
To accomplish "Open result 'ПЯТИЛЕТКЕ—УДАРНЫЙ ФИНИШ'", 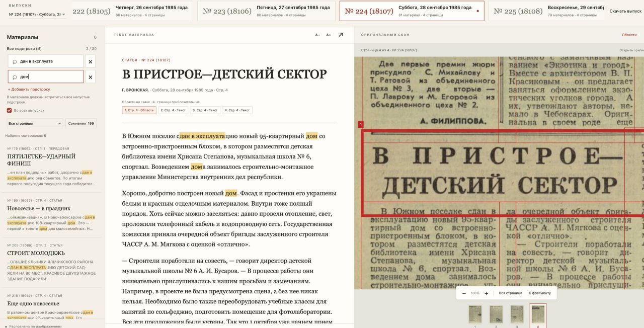I will point(52,167).
